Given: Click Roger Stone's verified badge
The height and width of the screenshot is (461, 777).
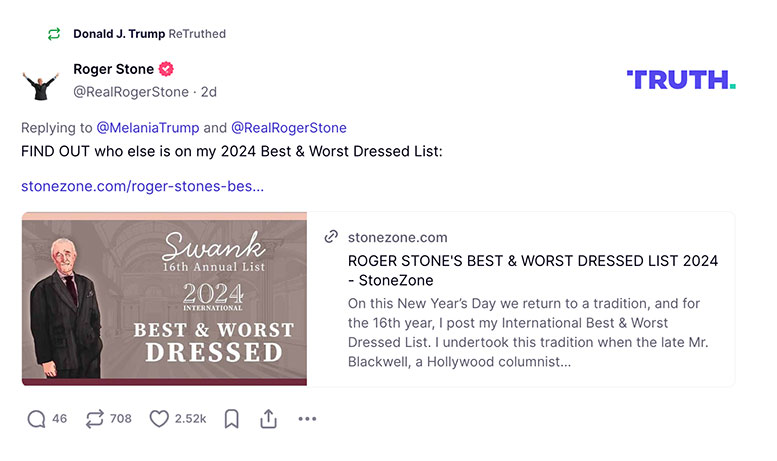Looking at the screenshot, I should click(167, 70).
